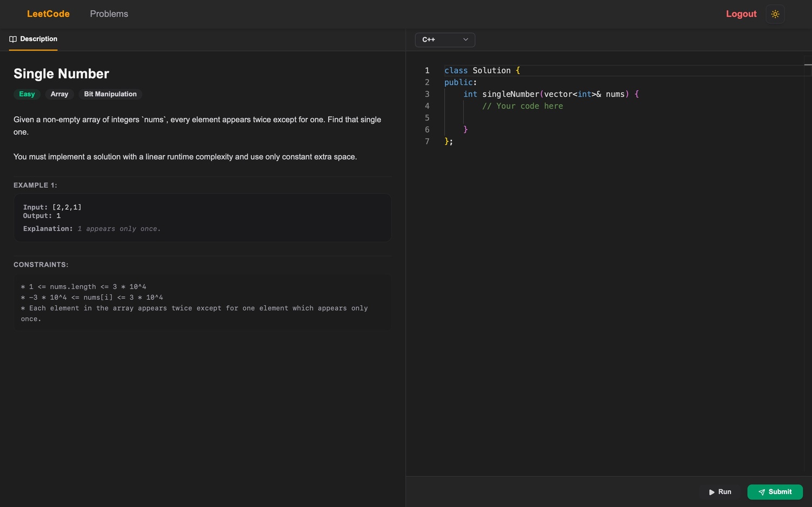Click the EXAMPLE 1 heading
812x507 pixels.
point(35,185)
